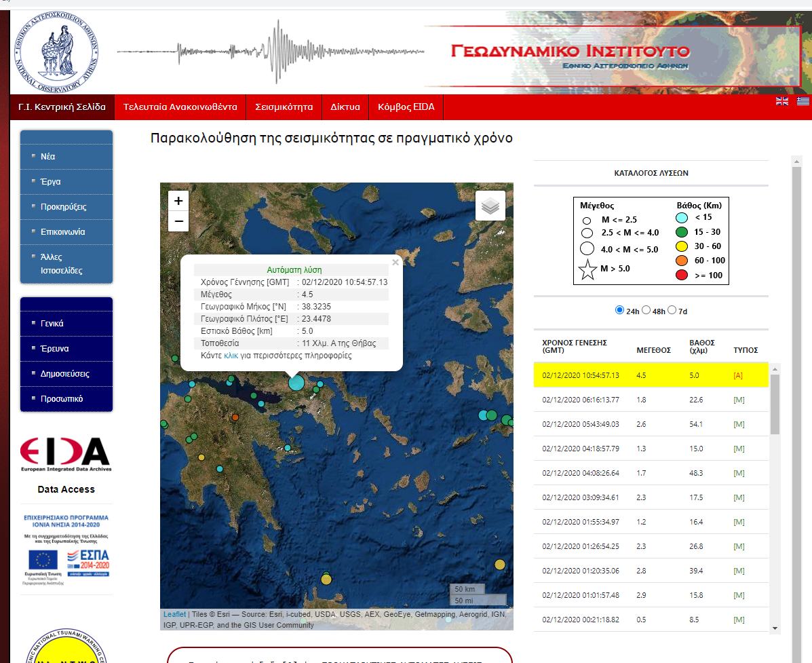This screenshot has width=812, height=663.
Task: Select the 7d time range radio button
Action: (x=672, y=310)
